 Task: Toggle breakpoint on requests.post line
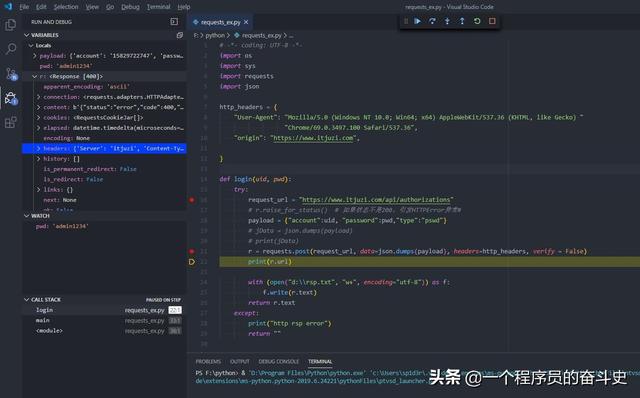point(191,251)
